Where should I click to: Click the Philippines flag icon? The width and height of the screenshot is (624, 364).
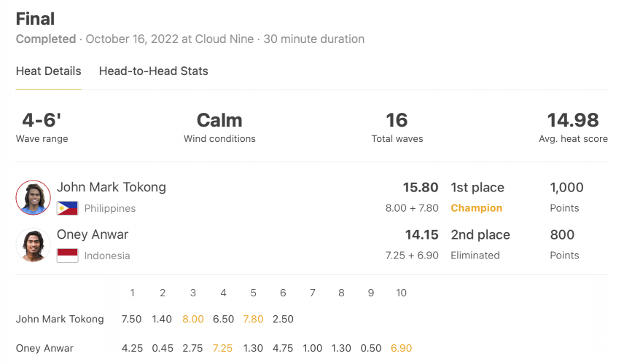(x=67, y=208)
